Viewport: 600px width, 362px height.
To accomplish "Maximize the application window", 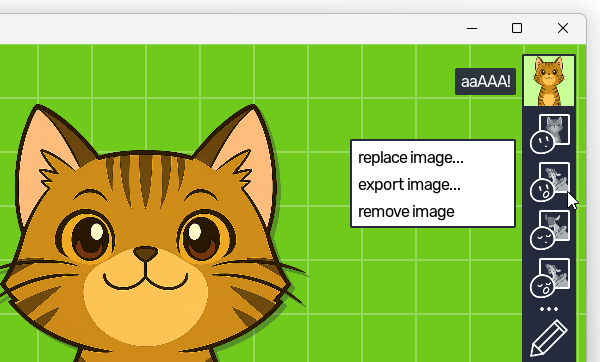I will (517, 28).
